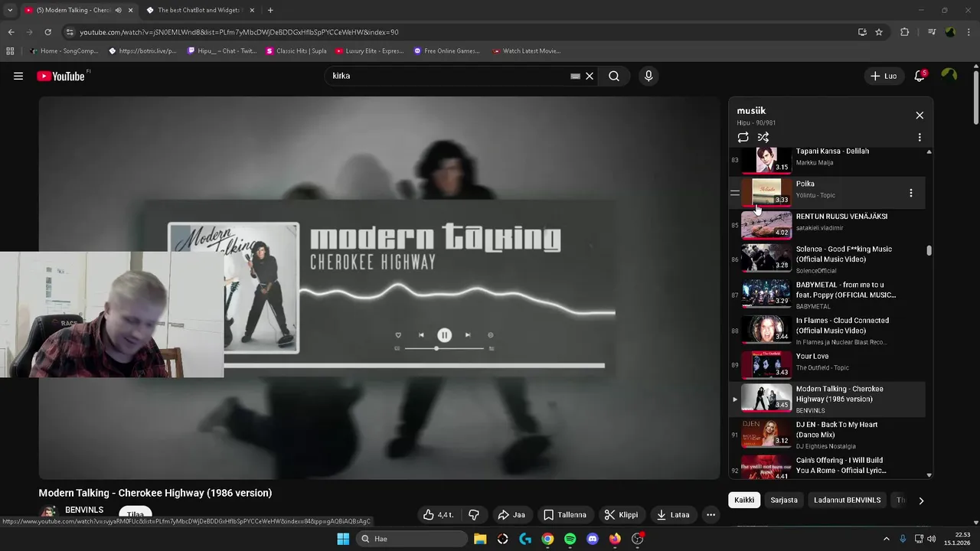Open Watch Latest Movie bookmark
Viewport: 980px width, 551px height.
tap(527, 51)
